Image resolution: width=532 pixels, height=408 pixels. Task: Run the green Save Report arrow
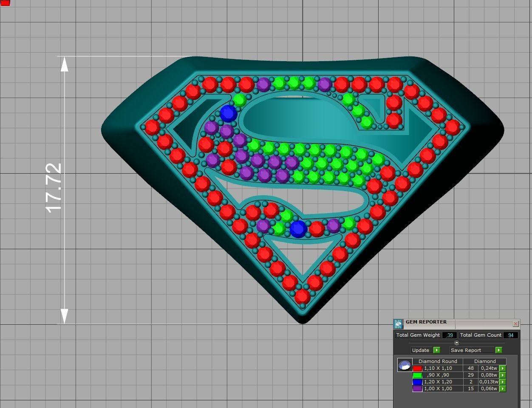point(499,350)
